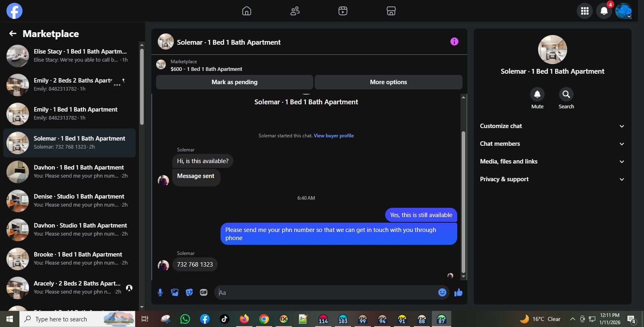The width and height of the screenshot is (644, 327).
Task: Click the conversation list scrollbar thumb
Action: tap(142, 87)
